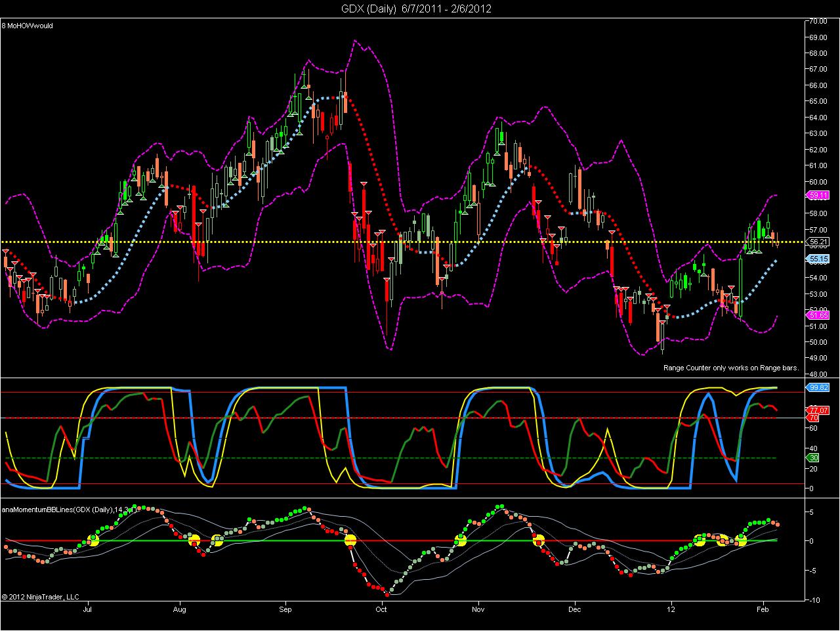
Task: Select the 56.21 current price marker
Action: (x=818, y=242)
